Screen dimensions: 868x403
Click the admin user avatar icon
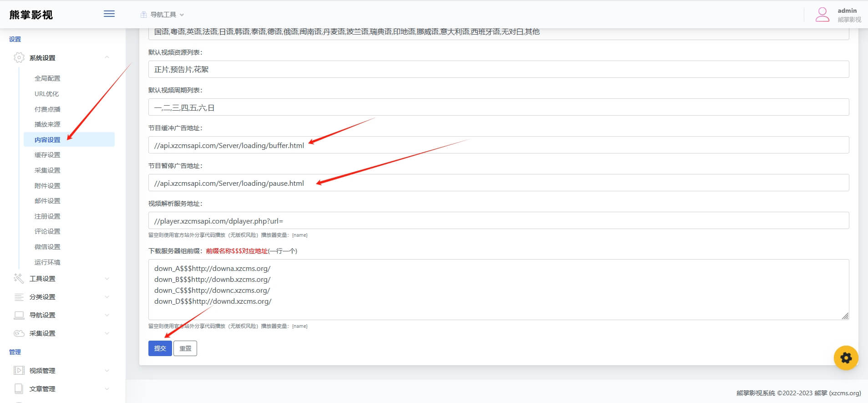click(x=822, y=15)
